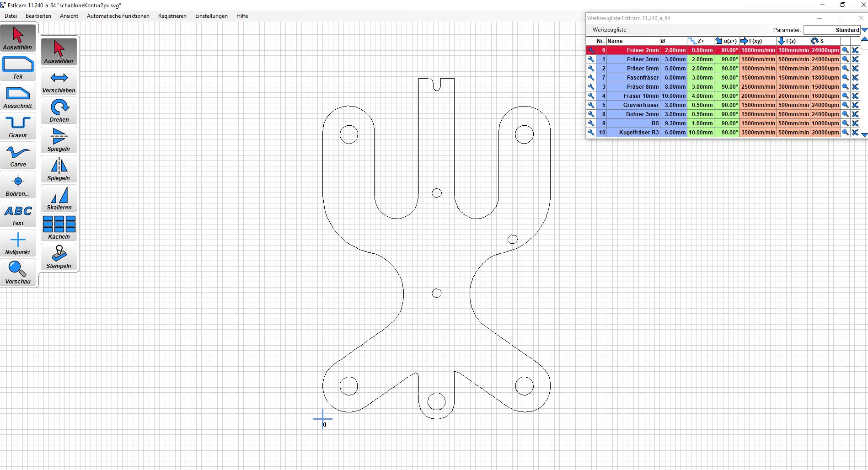
Task: Select the Teil (part) tool
Action: [18, 68]
